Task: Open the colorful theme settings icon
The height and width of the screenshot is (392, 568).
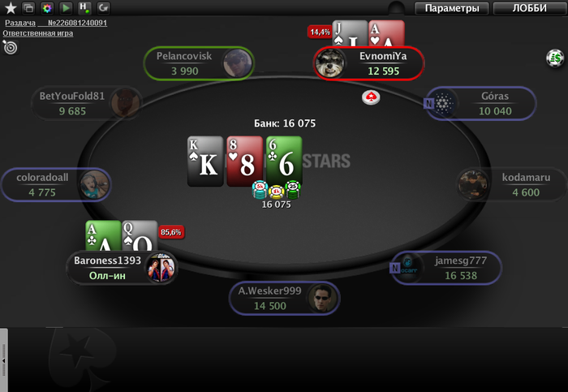Action: coord(47,8)
